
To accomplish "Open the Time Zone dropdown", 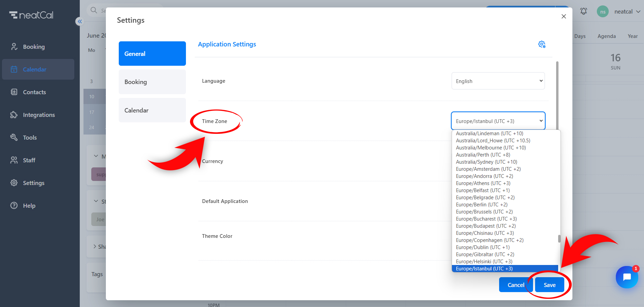I will click(498, 121).
